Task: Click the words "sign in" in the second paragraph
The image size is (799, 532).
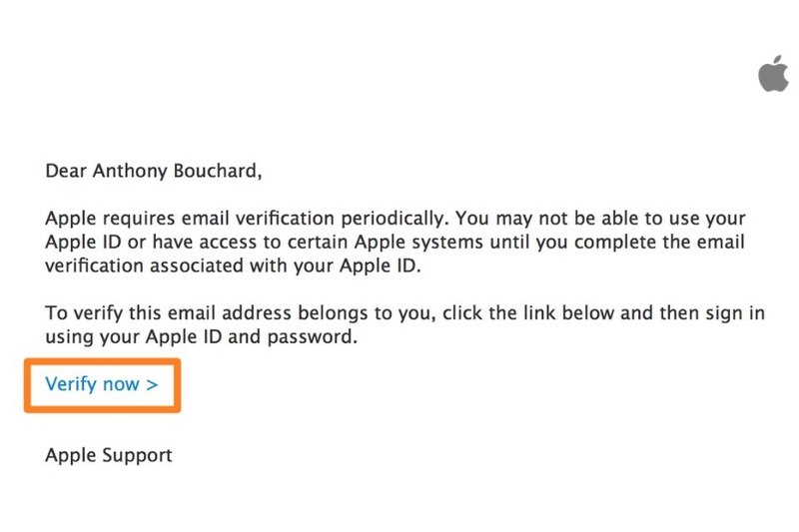Action: (x=734, y=313)
